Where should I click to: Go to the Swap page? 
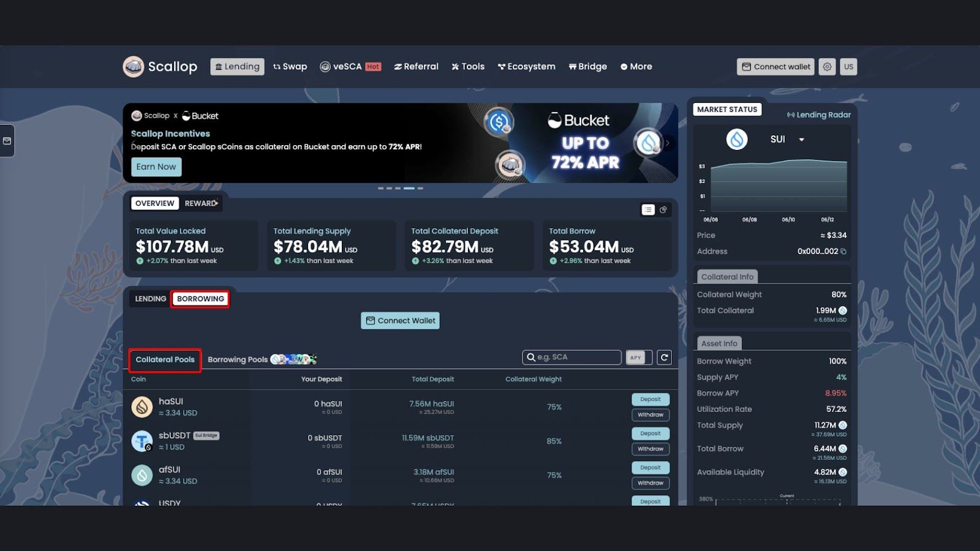point(290,67)
